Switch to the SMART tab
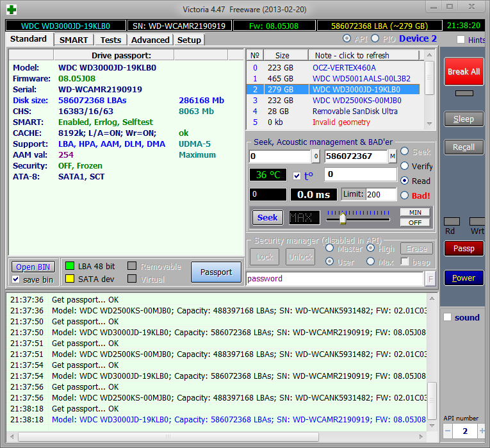The width and height of the screenshot is (490, 448). click(x=74, y=40)
